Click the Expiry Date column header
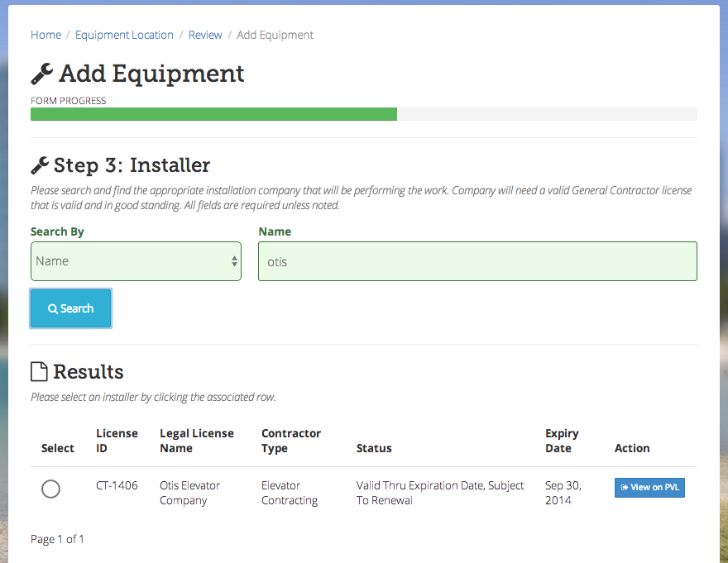Image resolution: width=728 pixels, height=563 pixels. pos(562,441)
